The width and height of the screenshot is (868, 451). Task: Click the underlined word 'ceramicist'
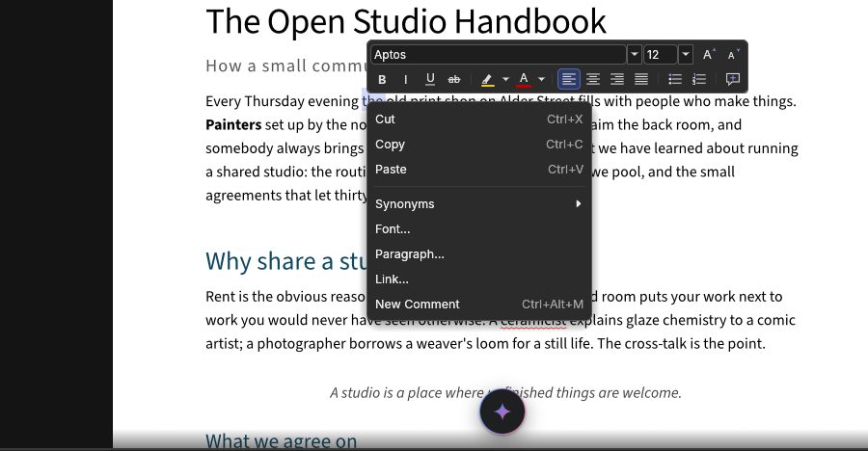(x=533, y=321)
